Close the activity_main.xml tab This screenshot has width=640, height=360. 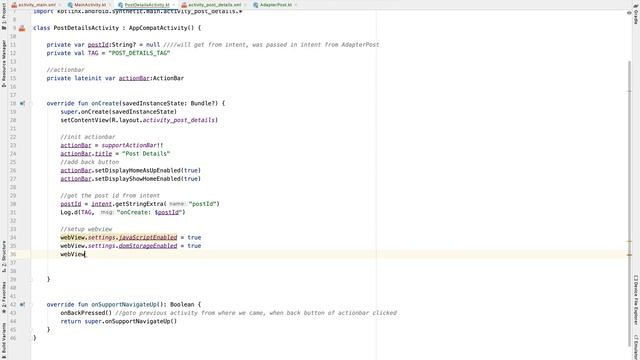point(59,5)
